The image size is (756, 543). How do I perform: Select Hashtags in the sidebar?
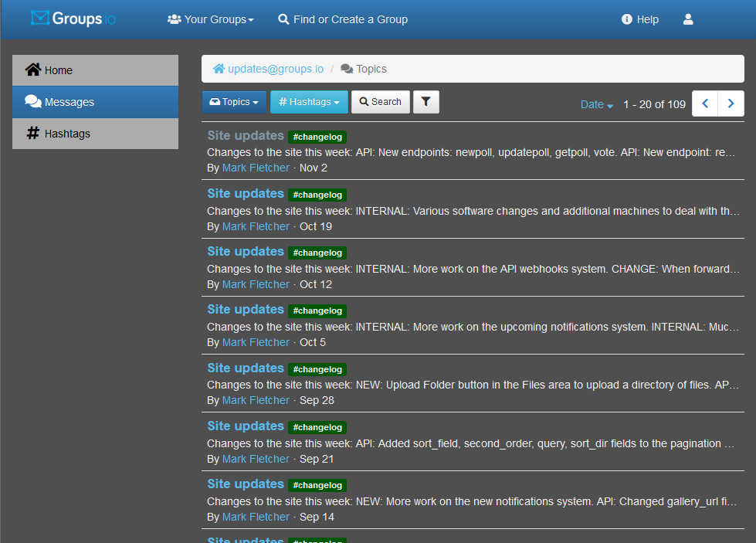(96, 134)
